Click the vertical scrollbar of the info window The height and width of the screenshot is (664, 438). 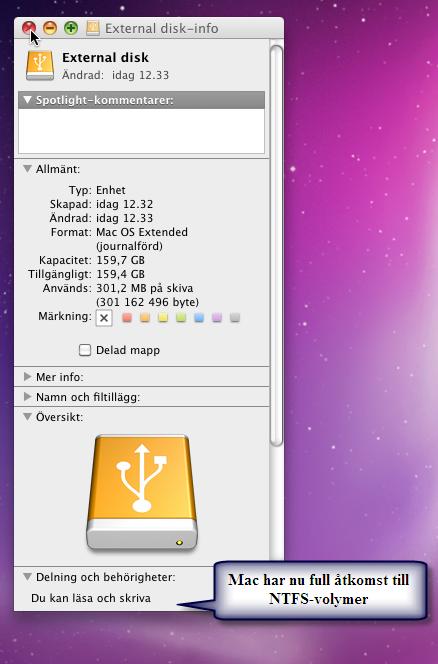(277, 246)
